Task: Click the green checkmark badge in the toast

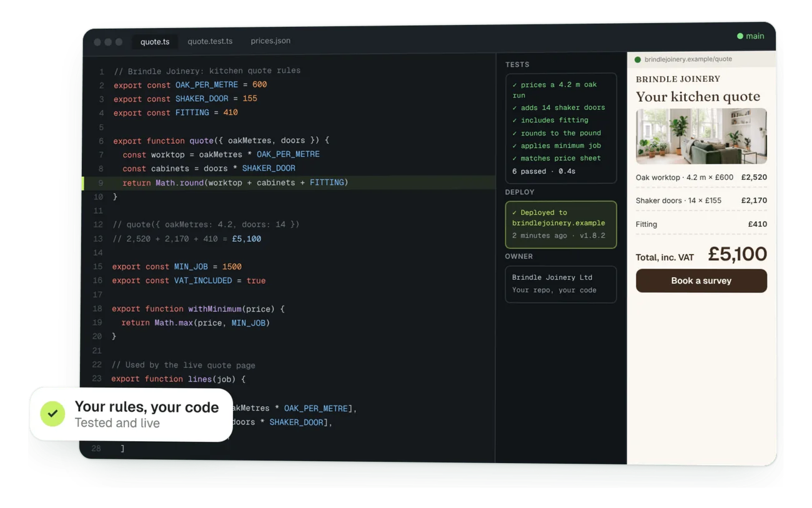Action: pyautogui.click(x=52, y=414)
